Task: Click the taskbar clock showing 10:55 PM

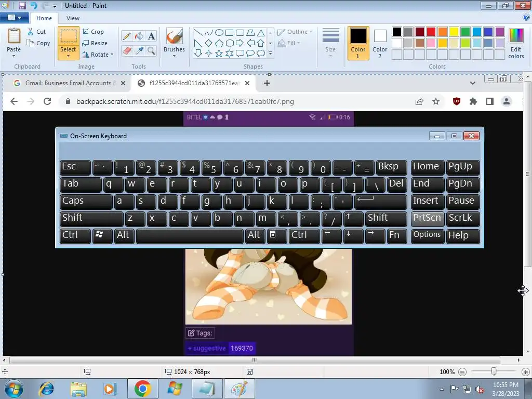Action: click(506, 389)
